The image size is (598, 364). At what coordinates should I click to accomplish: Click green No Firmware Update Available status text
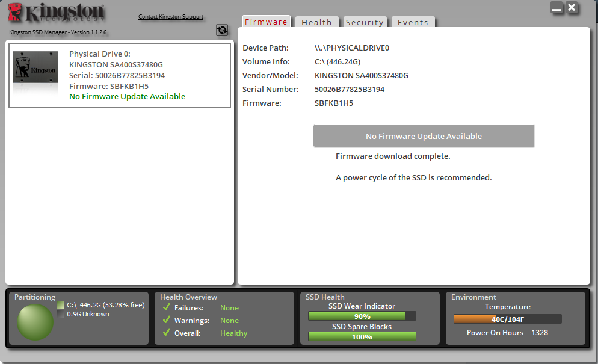128,96
